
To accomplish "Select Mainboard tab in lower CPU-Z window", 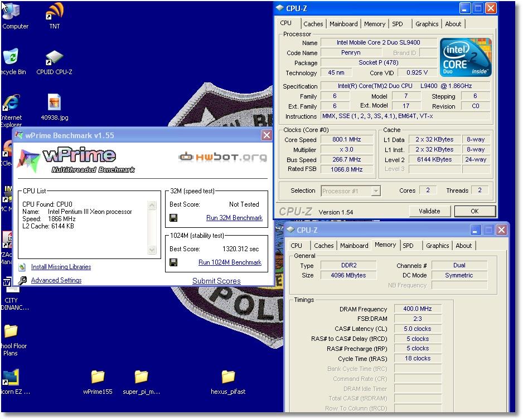I will [x=354, y=246].
